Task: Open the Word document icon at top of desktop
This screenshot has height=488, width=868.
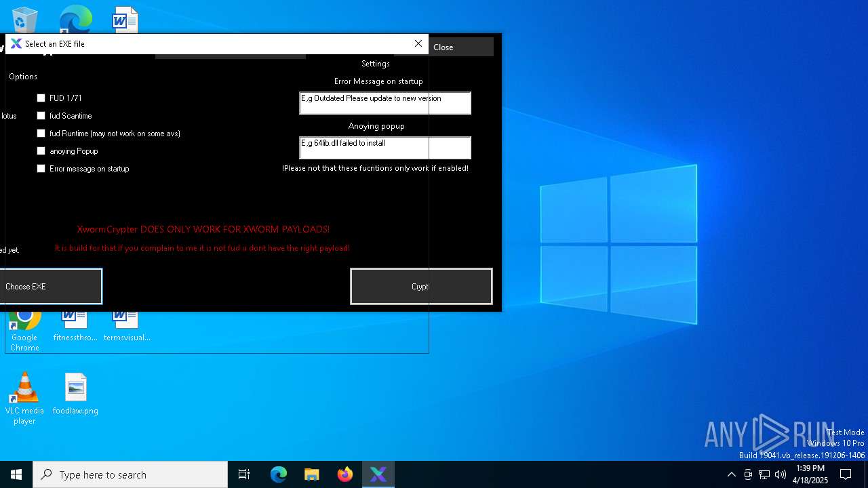Action: coord(125,20)
